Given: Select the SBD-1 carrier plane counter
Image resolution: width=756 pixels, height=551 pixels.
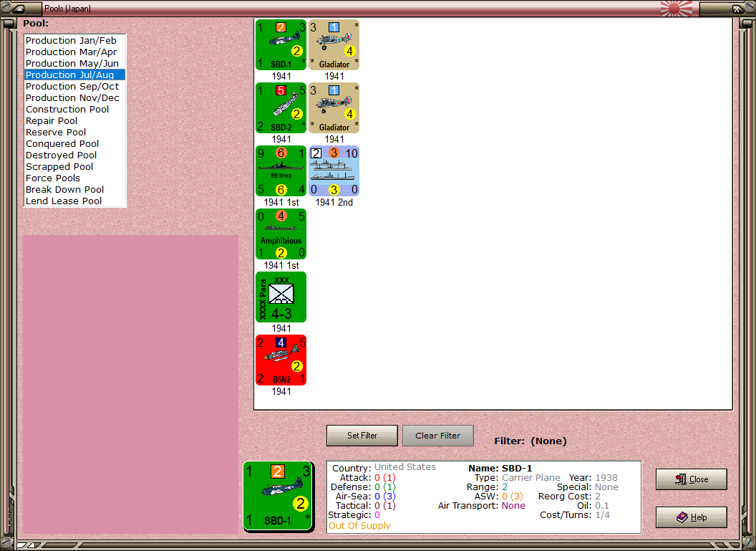Looking at the screenshot, I should (x=281, y=45).
